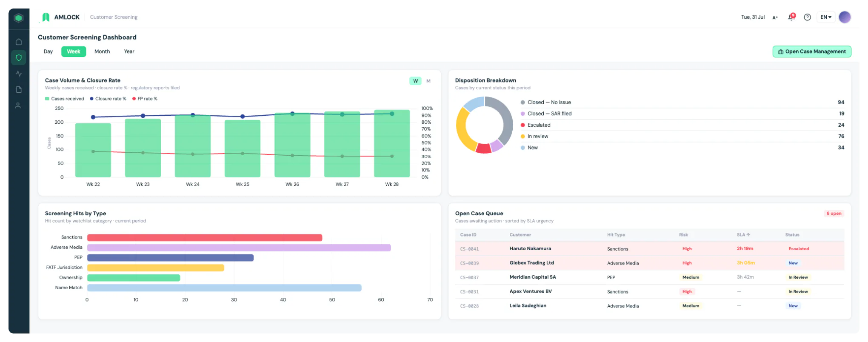This screenshot has height=342, width=868.
Task: Click the hexagon app logo in sidebar
Action: tap(18, 18)
